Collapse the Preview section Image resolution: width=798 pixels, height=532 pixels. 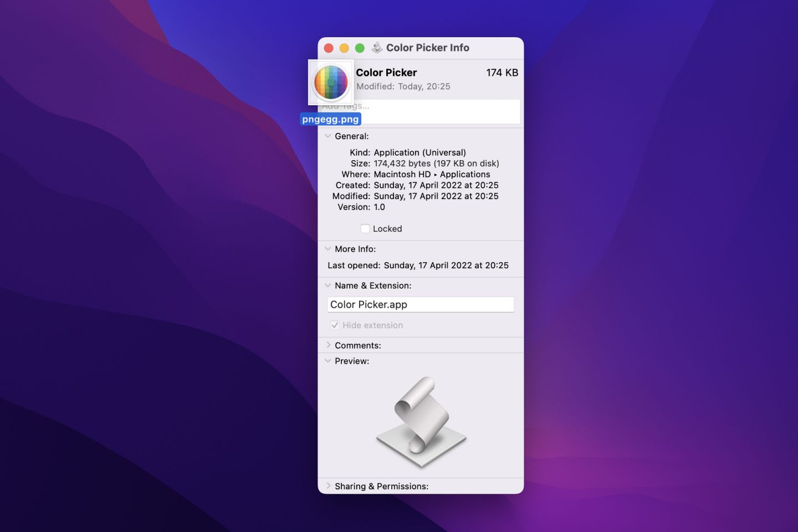[328, 361]
